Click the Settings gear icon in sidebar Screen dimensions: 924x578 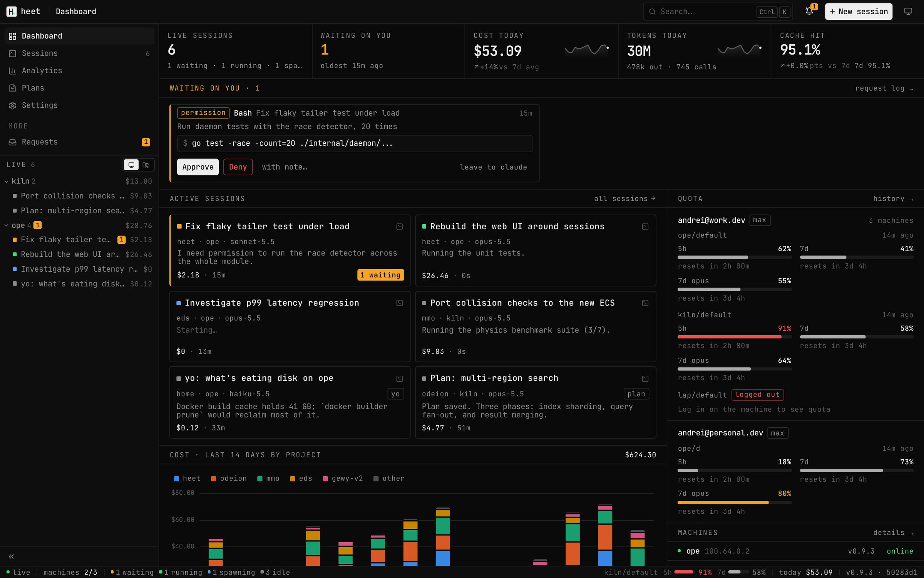click(x=13, y=106)
